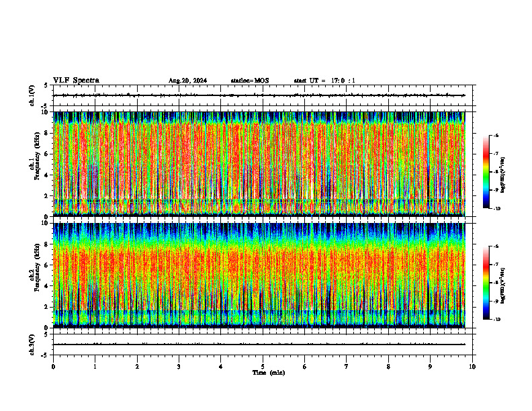The image size is (532, 411).
Task: Click the '-10' label on ch.2 colorbar
Action: pyautogui.click(x=496, y=320)
